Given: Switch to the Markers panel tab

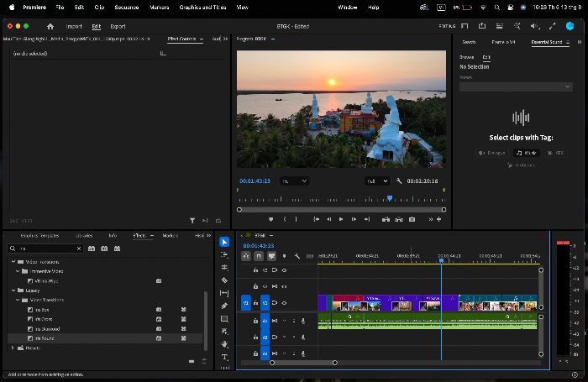Looking at the screenshot, I should (x=170, y=235).
